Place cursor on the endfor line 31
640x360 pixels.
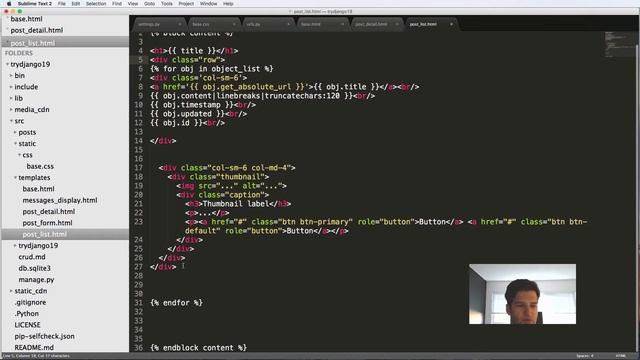[x=176, y=303]
